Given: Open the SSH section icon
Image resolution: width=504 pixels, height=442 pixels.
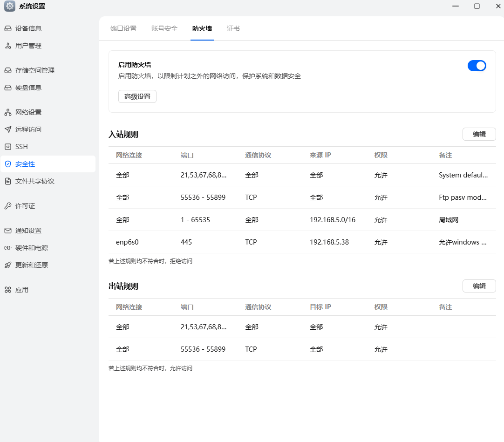Looking at the screenshot, I should click(x=8, y=147).
